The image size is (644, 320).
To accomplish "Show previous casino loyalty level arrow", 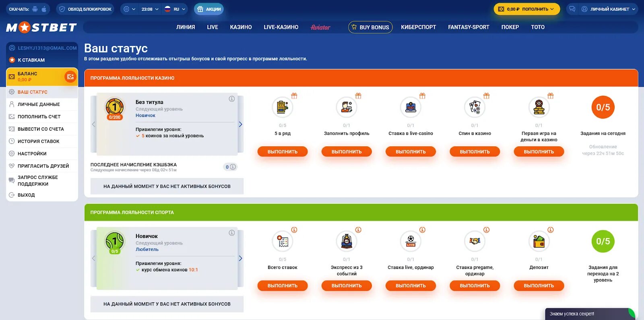I will pos(93,124).
